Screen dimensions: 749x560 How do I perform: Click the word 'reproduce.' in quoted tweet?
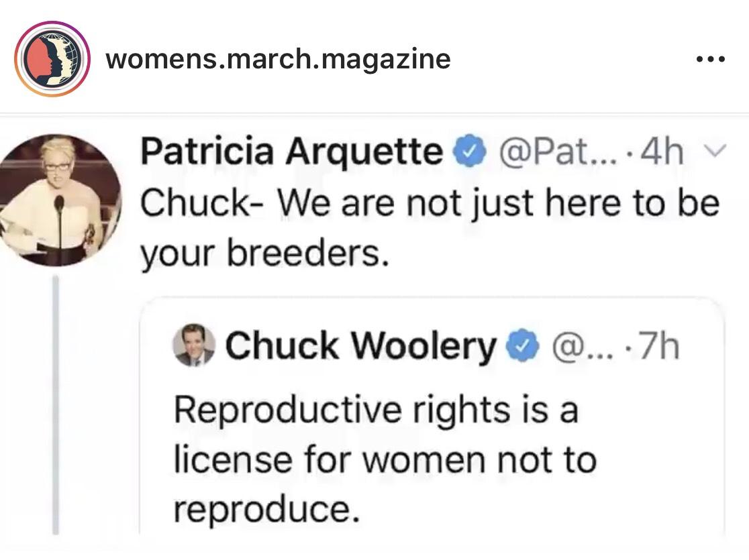click(266, 509)
